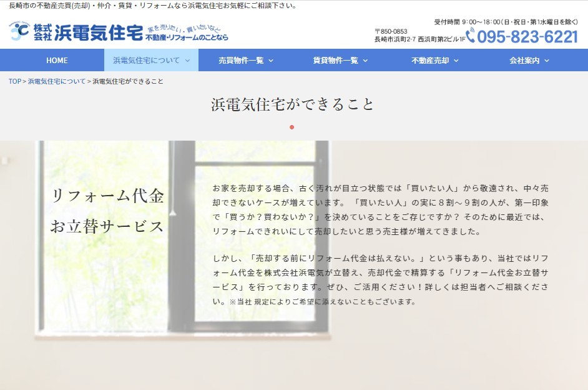Screen dimensions: 588x390
Task: Select the highlighted 浜電気住宅について nav tab
Action: (147, 61)
